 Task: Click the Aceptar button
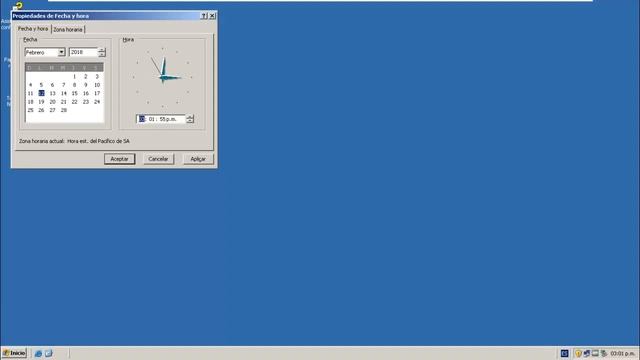click(120, 159)
